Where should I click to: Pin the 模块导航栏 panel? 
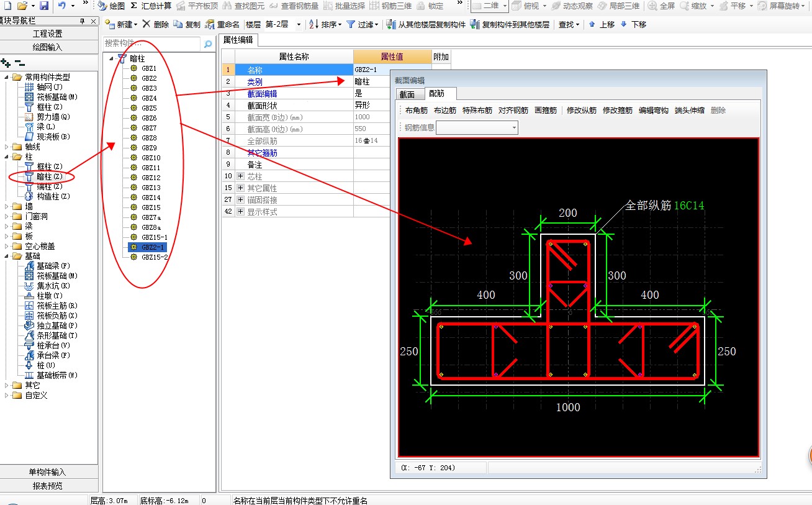pyautogui.click(x=83, y=21)
